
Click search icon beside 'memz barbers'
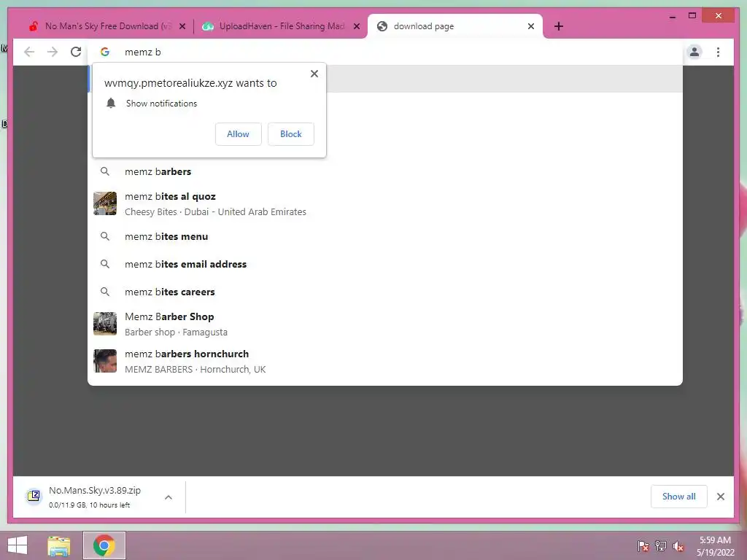click(x=105, y=171)
